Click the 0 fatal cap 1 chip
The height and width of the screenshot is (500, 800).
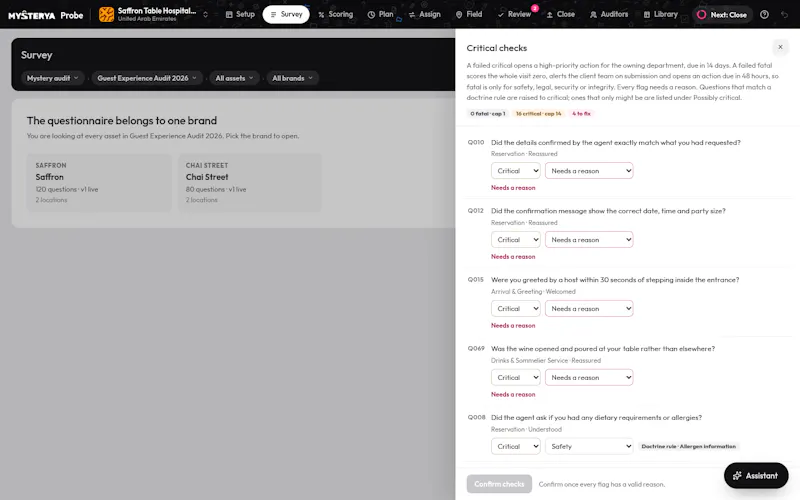pos(488,113)
